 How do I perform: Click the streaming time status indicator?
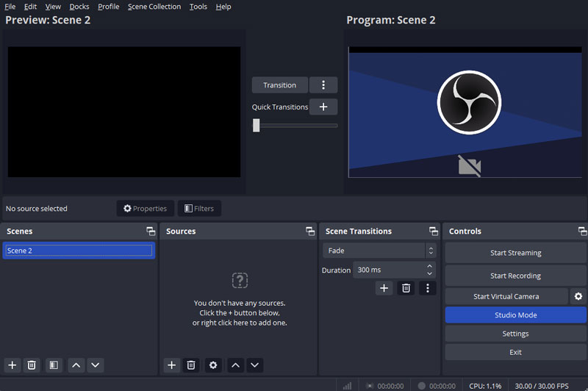pyautogui.click(x=385, y=386)
